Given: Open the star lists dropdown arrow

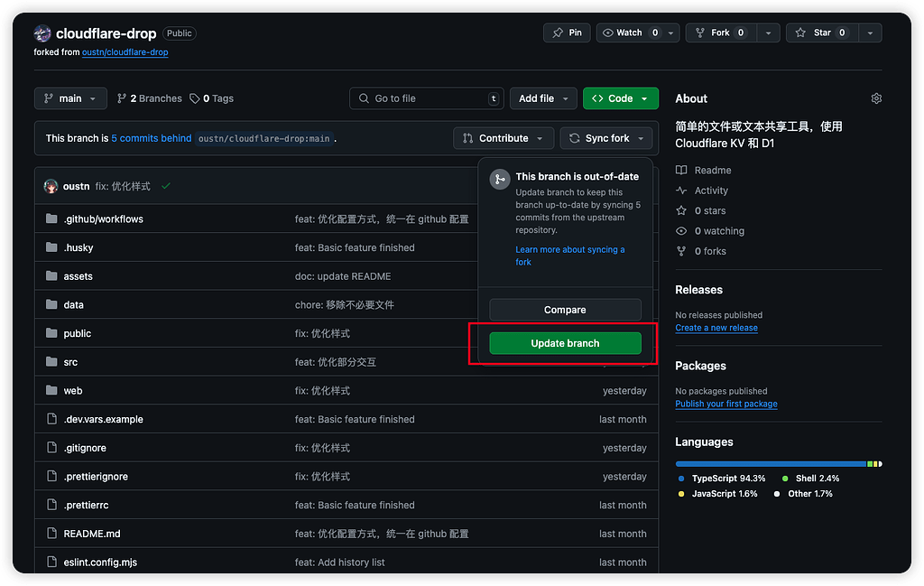Looking at the screenshot, I should point(871,33).
